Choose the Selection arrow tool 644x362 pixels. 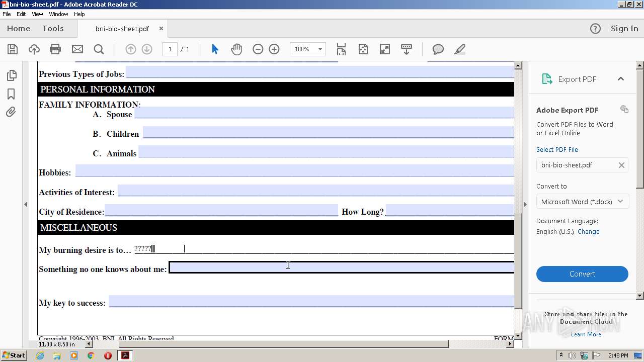coord(215,49)
